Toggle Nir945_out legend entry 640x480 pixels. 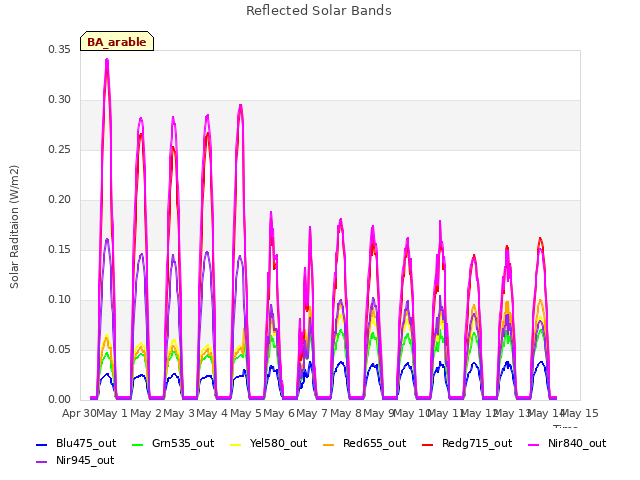click(75, 460)
